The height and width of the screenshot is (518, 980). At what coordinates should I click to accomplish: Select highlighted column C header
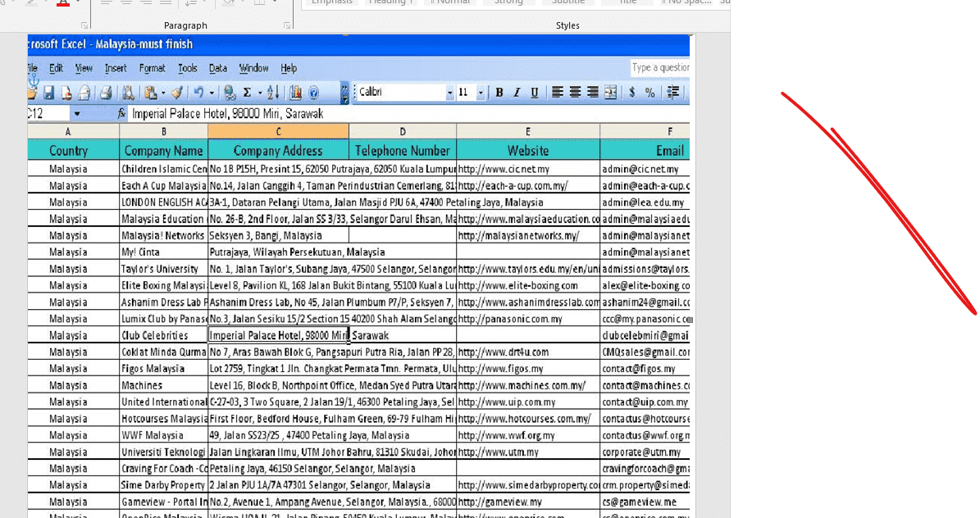[x=278, y=131]
